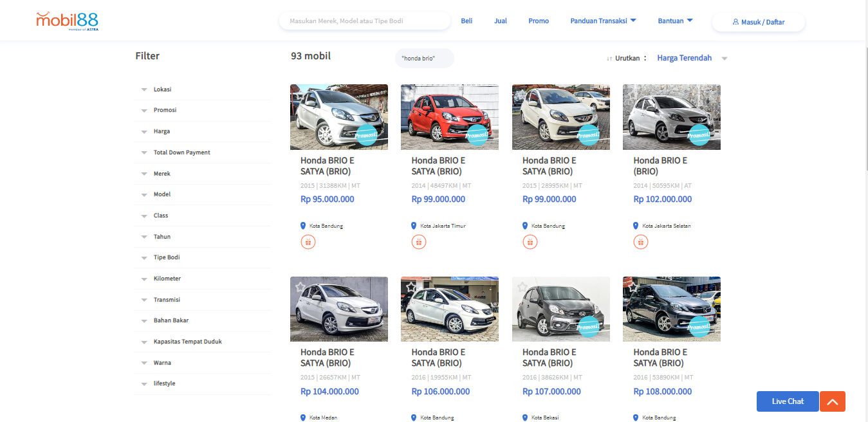Click "2014 | 50595KM | AT" spec line

(662, 186)
